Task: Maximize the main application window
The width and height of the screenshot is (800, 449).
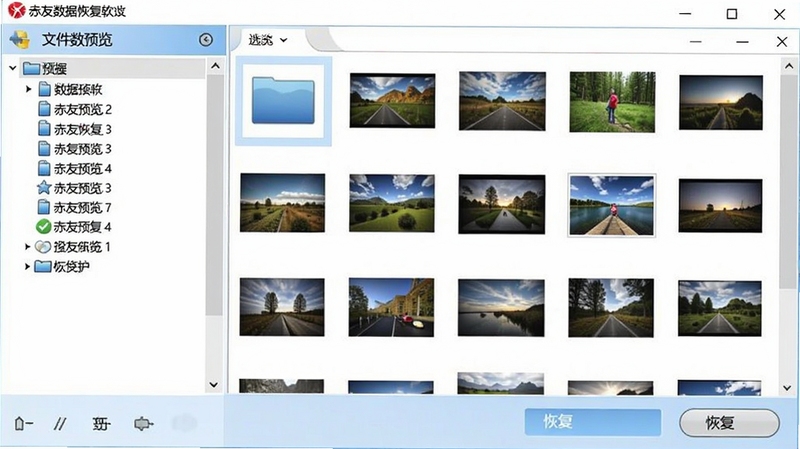Action: pos(732,14)
